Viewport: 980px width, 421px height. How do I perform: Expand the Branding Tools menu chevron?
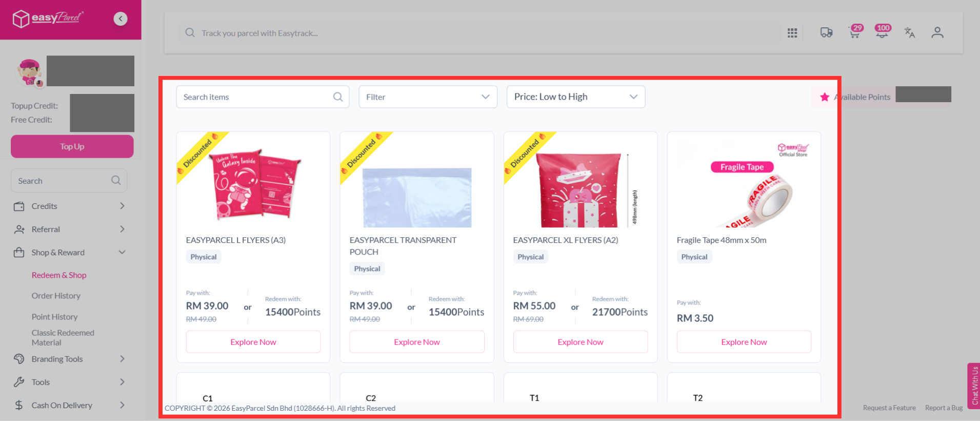[122, 359]
